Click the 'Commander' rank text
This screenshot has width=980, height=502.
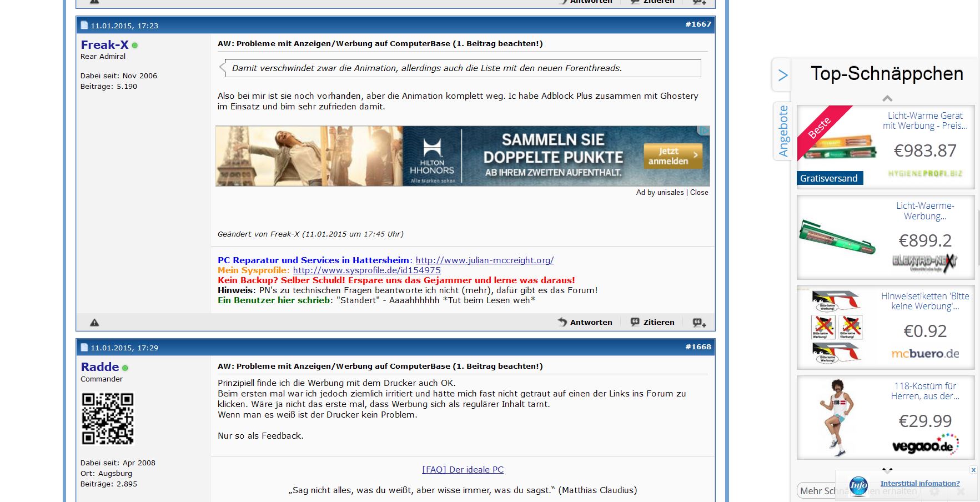(x=102, y=379)
